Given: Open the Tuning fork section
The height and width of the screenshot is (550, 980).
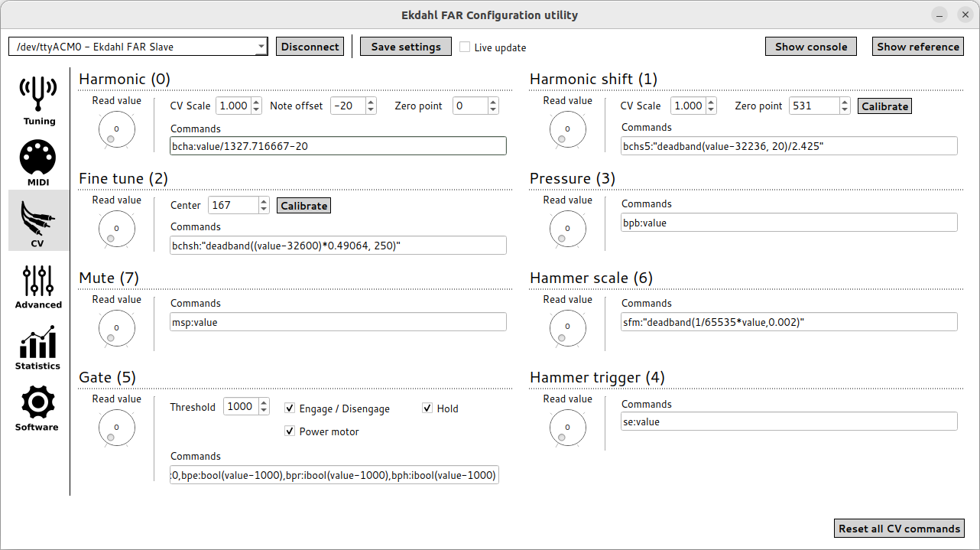Looking at the screenshot, I should point(38,99).
